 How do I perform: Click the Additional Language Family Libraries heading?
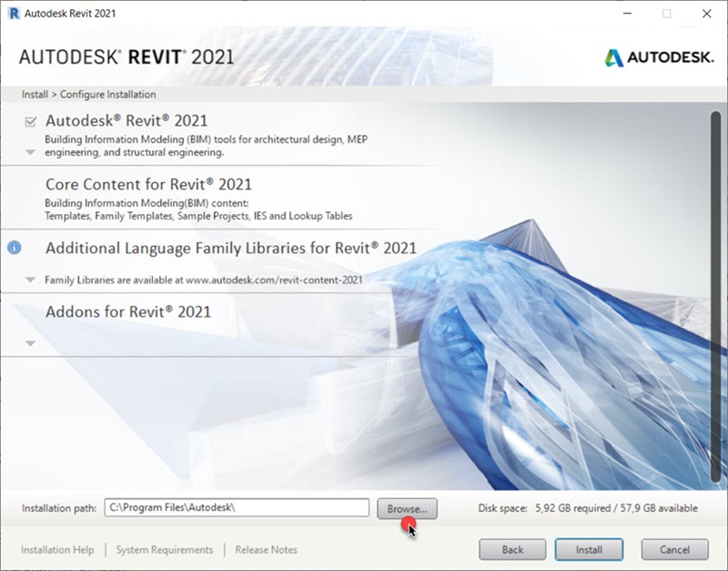click(x=231, y=248)
